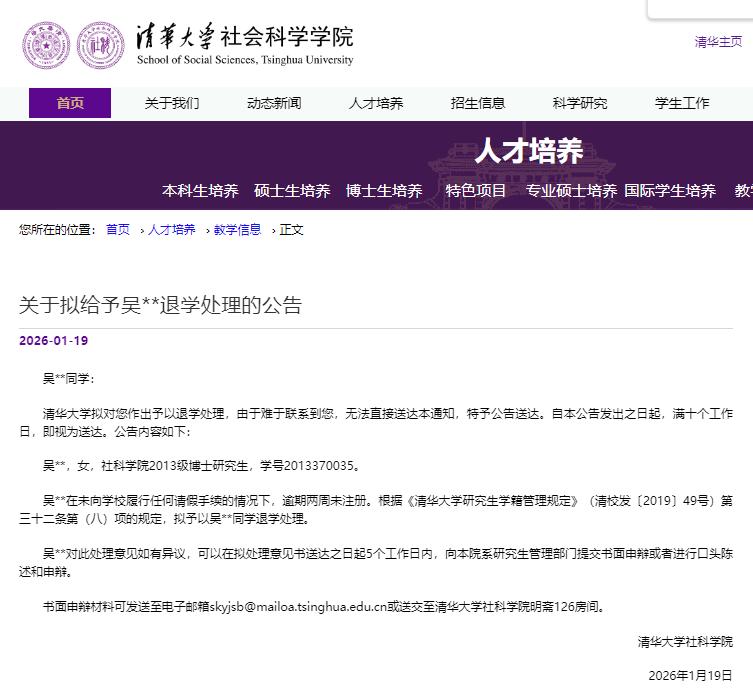The width and height of the screenshot is (753, 700).
Task: Select 专业硕士培养 in the banner submenu
Action: [572, 191]
